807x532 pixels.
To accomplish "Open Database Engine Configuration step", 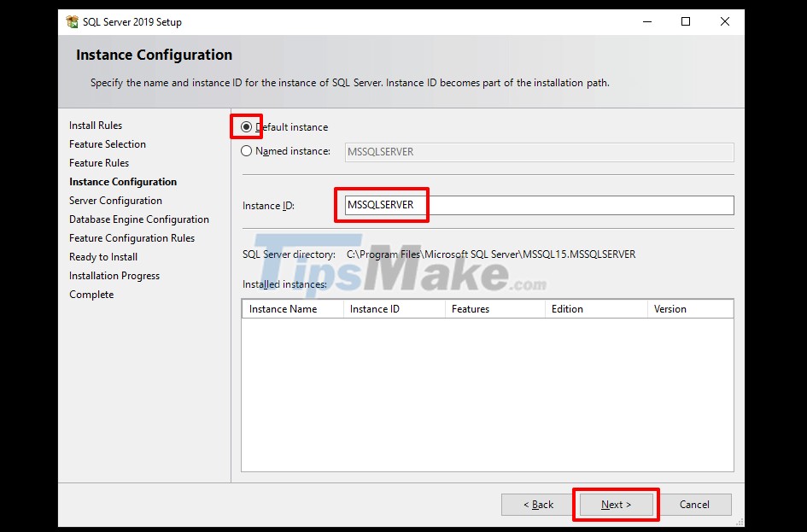I will [x=139, y=219].
